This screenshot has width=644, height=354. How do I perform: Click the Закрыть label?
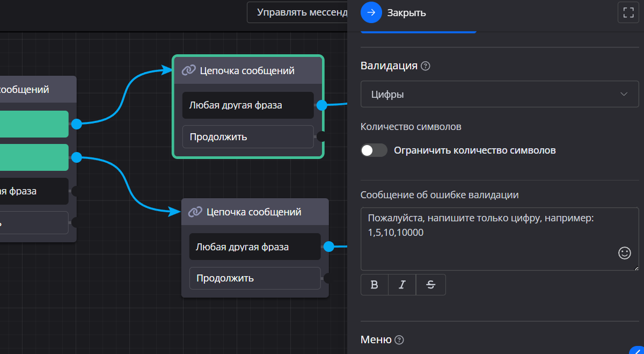pos(406,13)
